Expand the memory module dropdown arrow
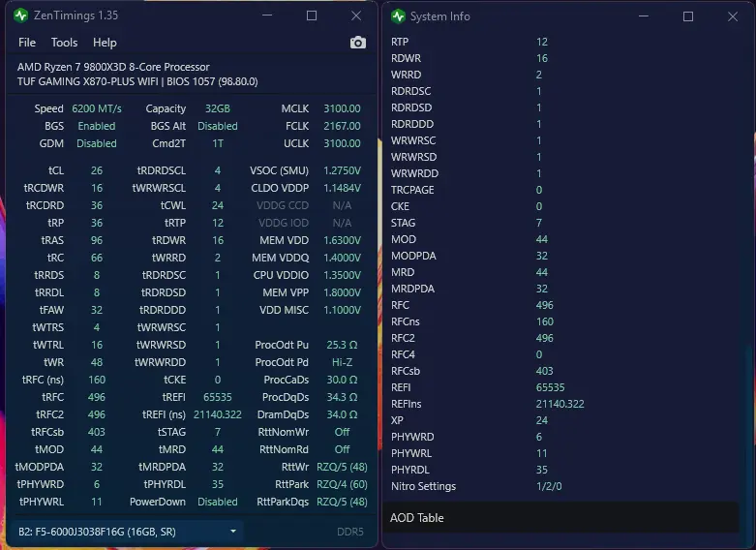Viewport: 756px width, 550px height. 233,532
